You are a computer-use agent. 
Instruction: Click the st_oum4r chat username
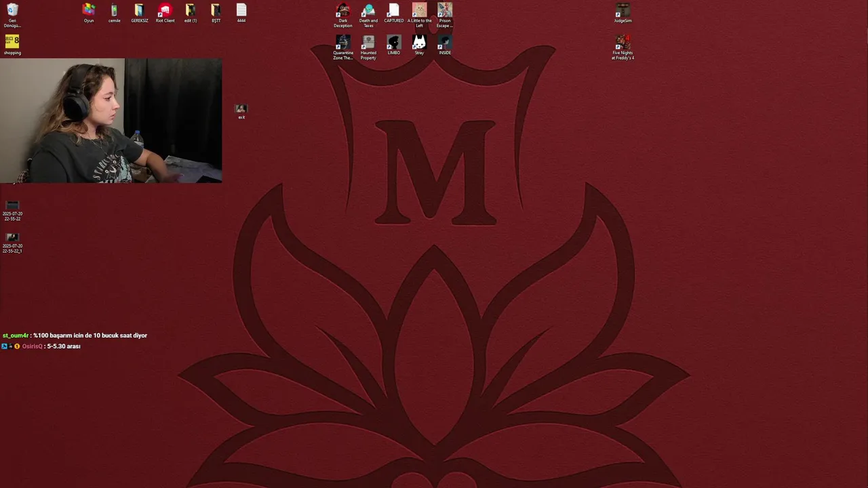click(16, 335)
